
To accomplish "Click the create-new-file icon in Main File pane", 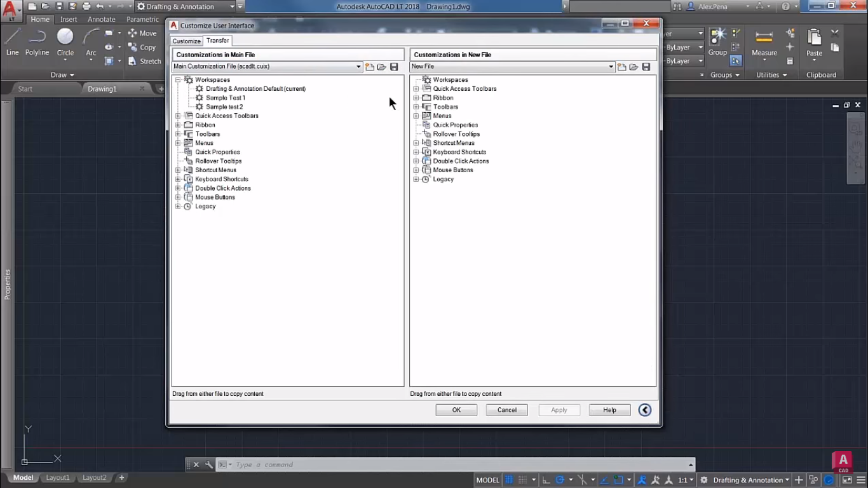I will pyautogui.click(x=370, y=67).
